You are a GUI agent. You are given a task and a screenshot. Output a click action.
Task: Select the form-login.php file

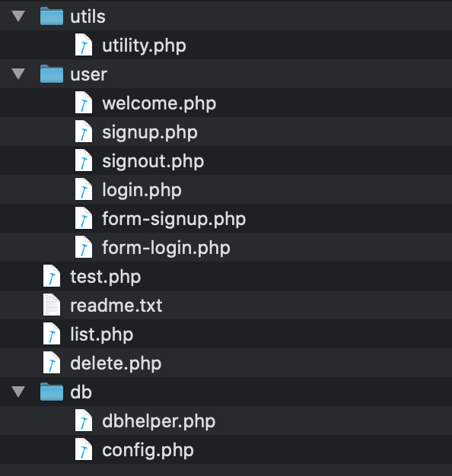226,247
